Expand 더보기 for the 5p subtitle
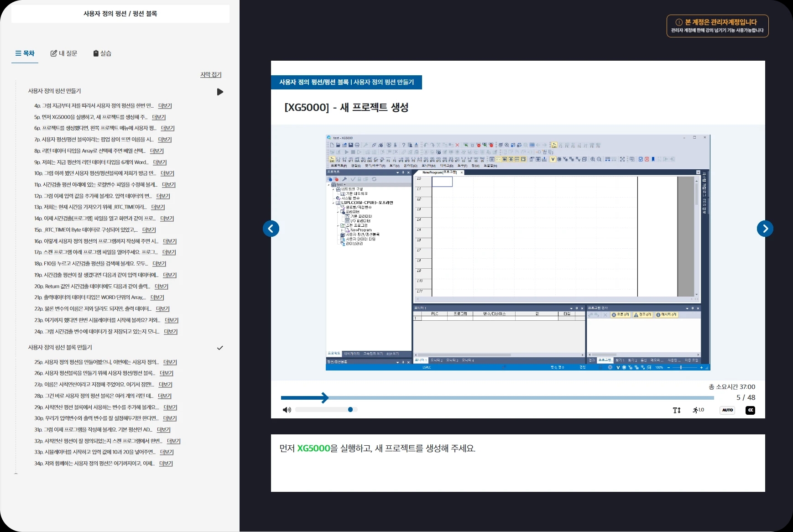The width and height of the screenshot is (793, 532). pyautogui.click(x=159, y=117)
